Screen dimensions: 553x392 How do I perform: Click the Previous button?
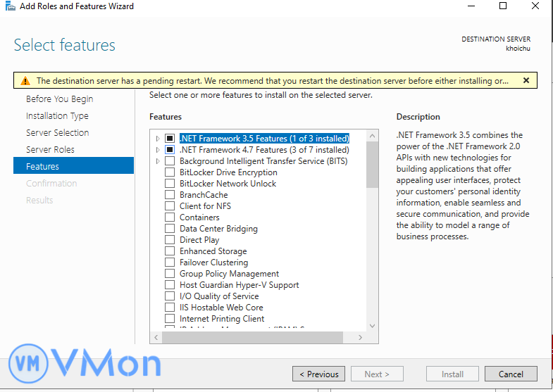point(318,374)
